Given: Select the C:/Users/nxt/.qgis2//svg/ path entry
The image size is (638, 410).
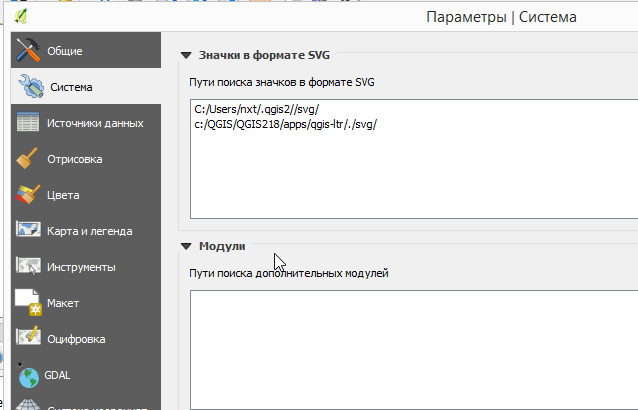Looking at the screenshot, I should click(258, 109).
